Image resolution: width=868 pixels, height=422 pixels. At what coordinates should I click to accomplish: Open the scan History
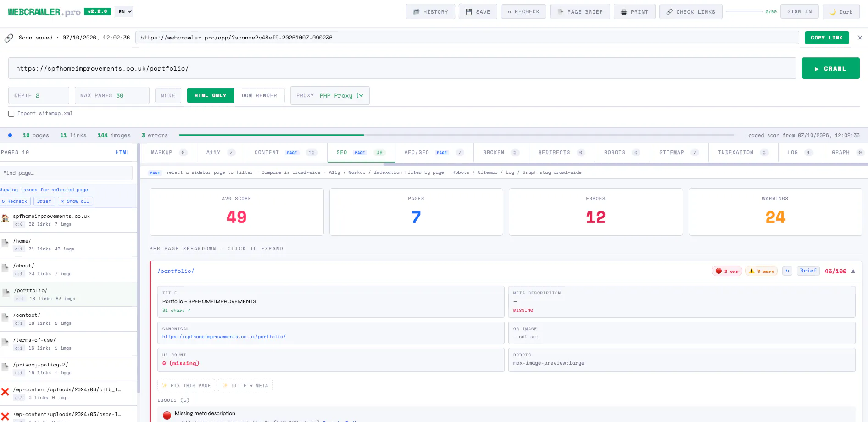(x=430, y=11)
